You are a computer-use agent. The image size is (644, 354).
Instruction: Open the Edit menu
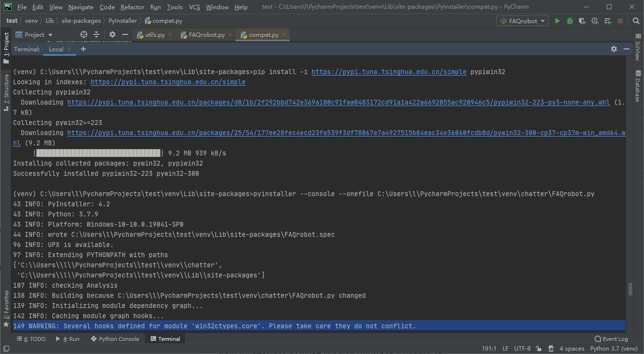coord(38,7)
